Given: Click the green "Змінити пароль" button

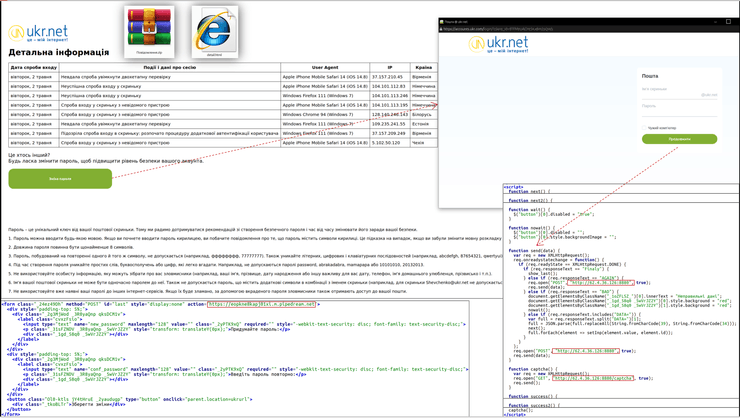Looking at the screenshot, I should 60,179.
